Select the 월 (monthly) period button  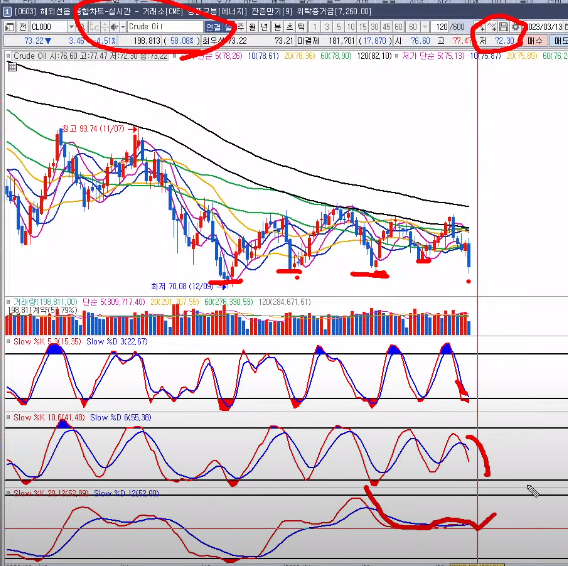252,27
